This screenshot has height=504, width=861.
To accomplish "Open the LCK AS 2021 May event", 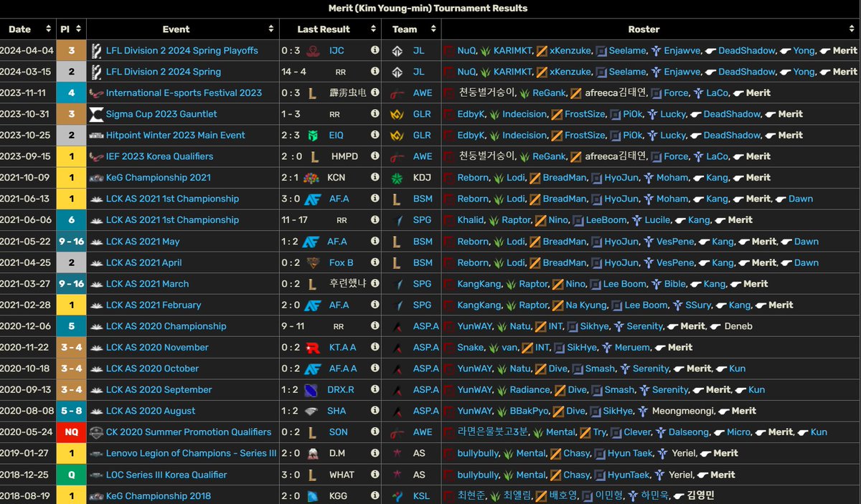I will (x=143, y=242).
